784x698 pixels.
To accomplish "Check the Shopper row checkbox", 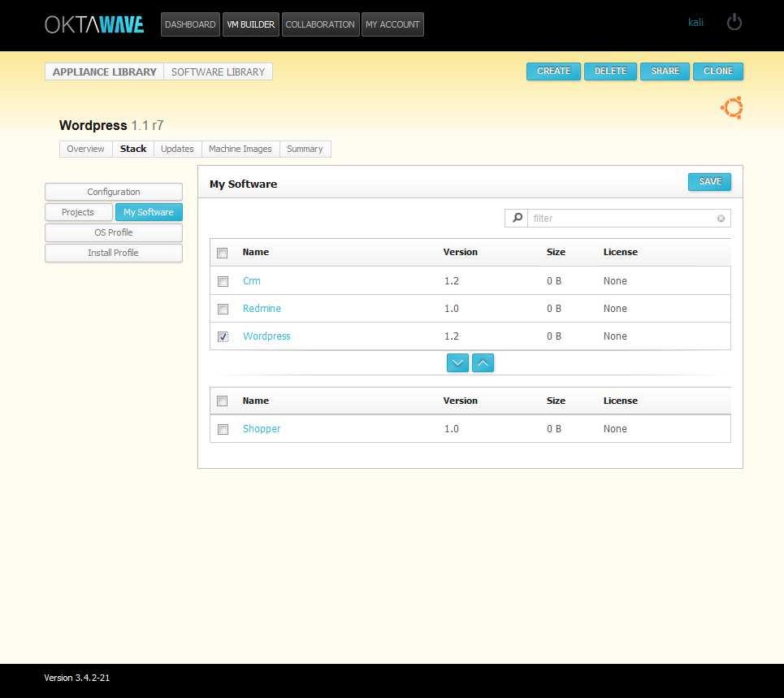I will coord(223,429).
